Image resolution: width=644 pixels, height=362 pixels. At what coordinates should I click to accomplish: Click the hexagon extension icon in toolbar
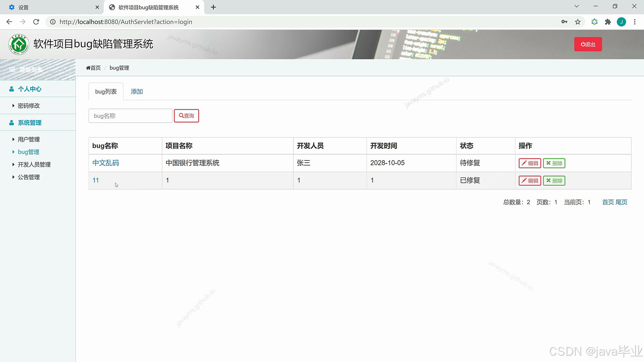594,22
